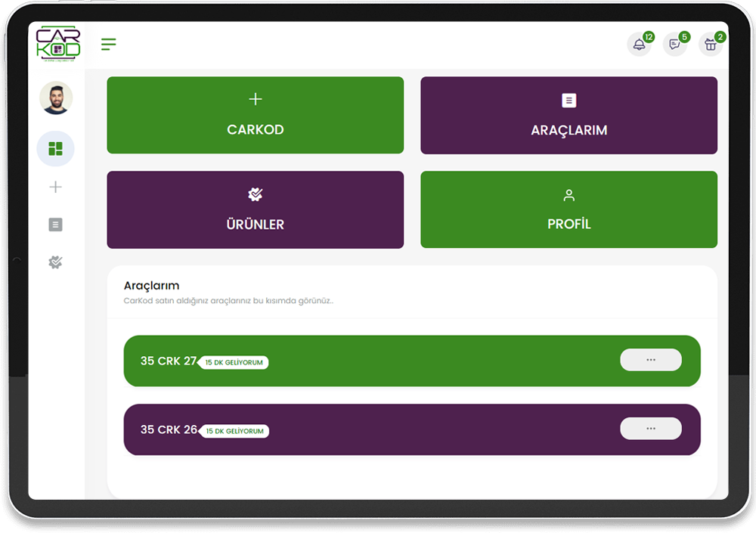Toggle the hamburger menu icon

click(109, 45)
